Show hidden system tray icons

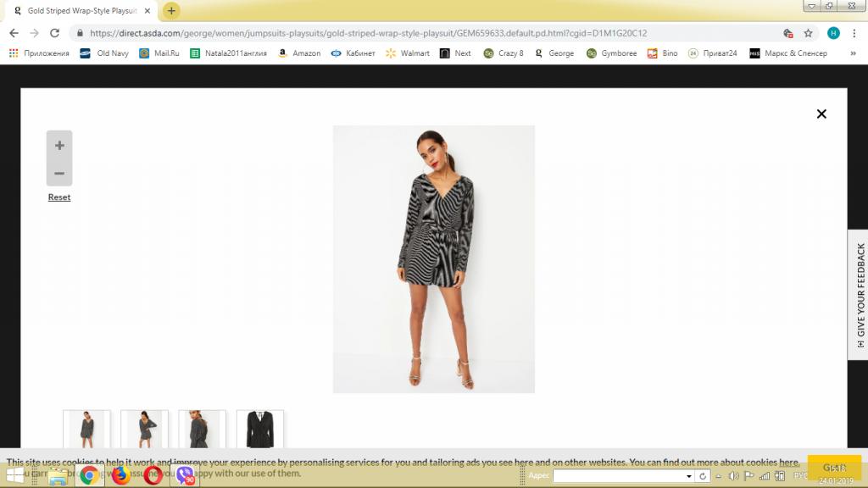pos(720,476)
